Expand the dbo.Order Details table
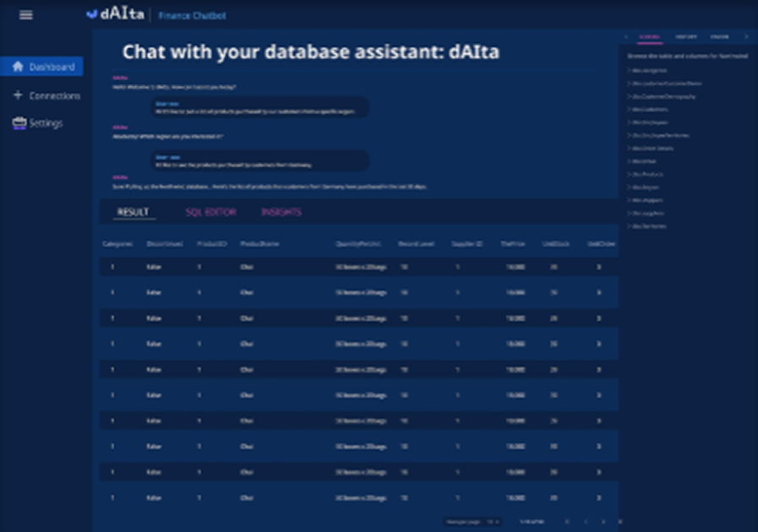The width and height of the screenshot is (758, 532). tap(650, 149)
